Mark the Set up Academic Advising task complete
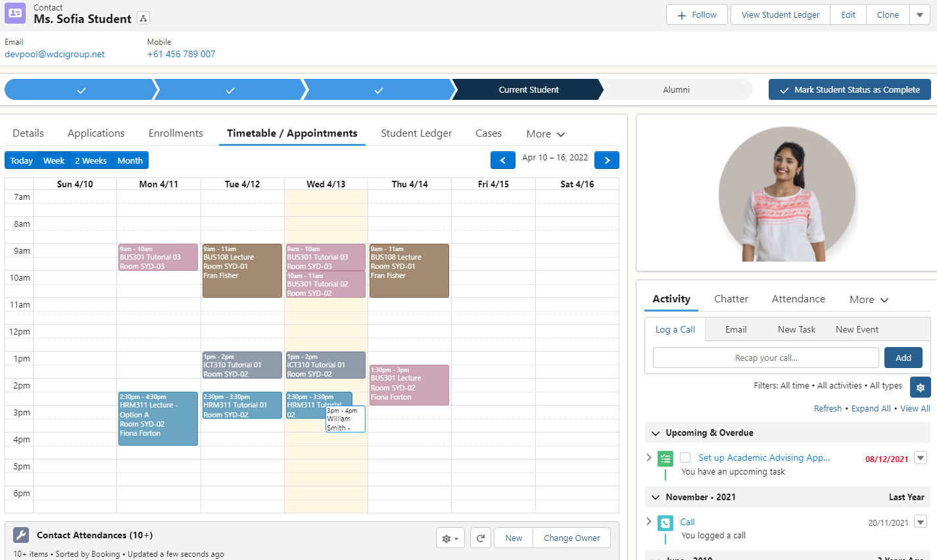This screenshot has height=560, width=937. [685, 457]
